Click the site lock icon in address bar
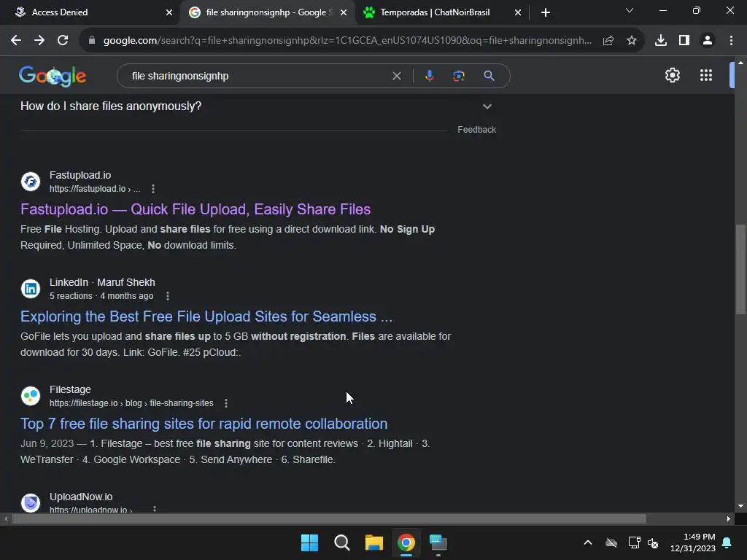The width and height of the screenshot is (747, 560). click(92, 41)
